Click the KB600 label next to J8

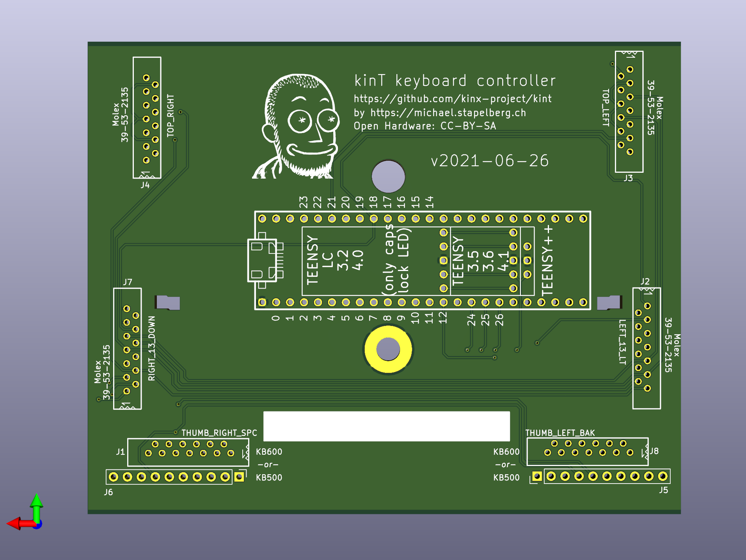click(506, 452)
